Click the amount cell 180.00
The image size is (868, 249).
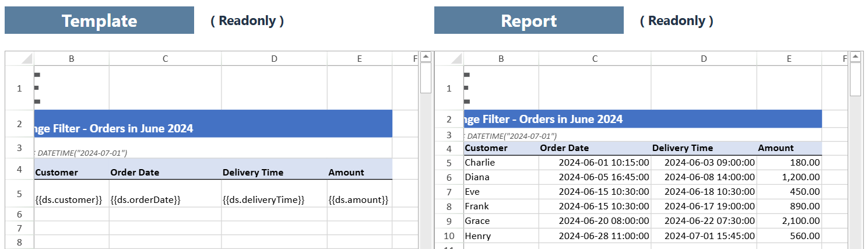tap(789, 163)
